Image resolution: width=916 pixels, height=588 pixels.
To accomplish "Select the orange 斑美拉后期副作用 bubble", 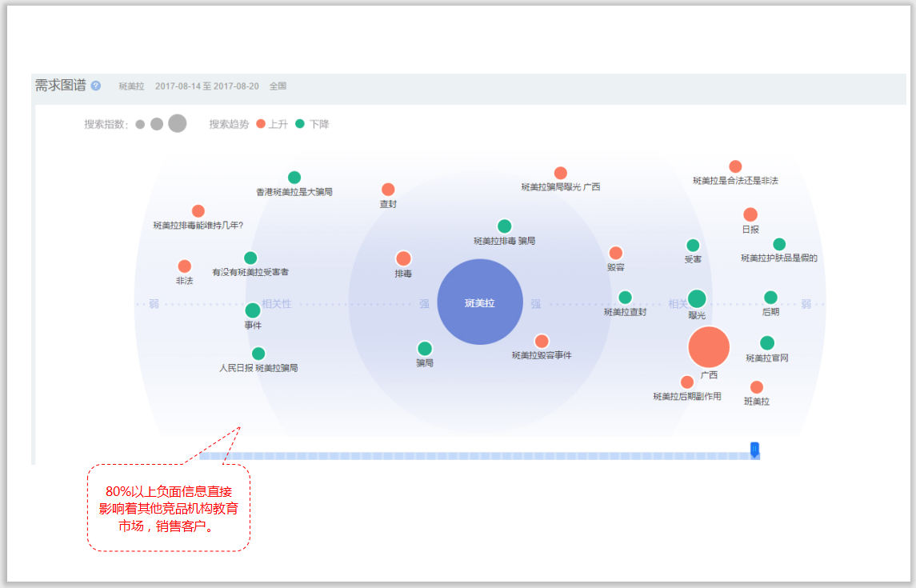I will [687, 382].
